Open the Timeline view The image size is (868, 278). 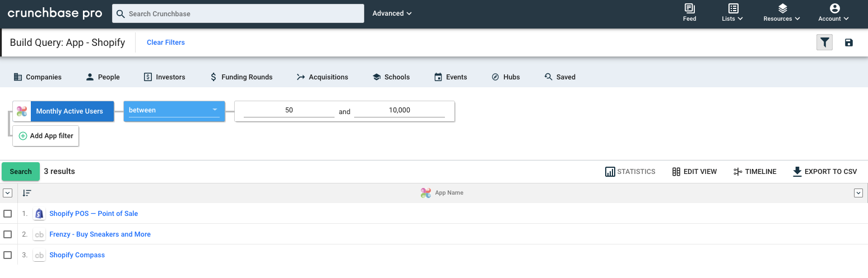(x=755, y=172)
